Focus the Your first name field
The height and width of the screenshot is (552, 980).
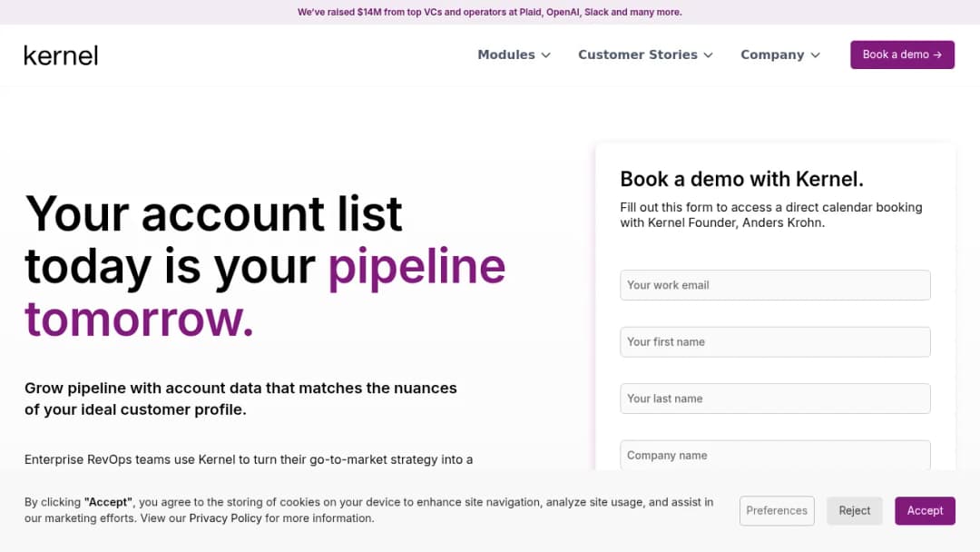pyautogui.click(x=775, y=342)
